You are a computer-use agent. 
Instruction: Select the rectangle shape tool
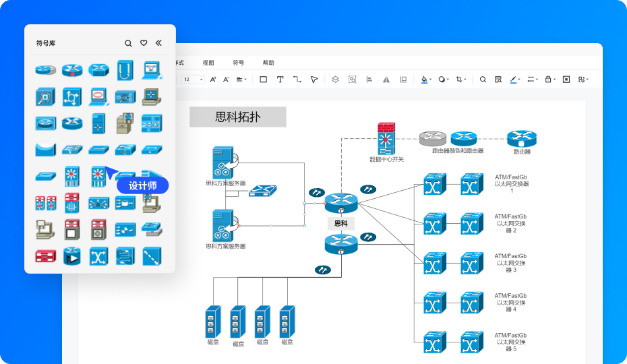[x=263, y=80]
